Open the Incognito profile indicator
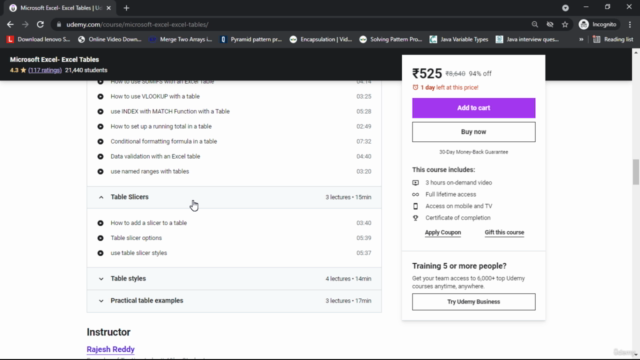Viewport: 640px width, 360px height. tap(598, 24)
